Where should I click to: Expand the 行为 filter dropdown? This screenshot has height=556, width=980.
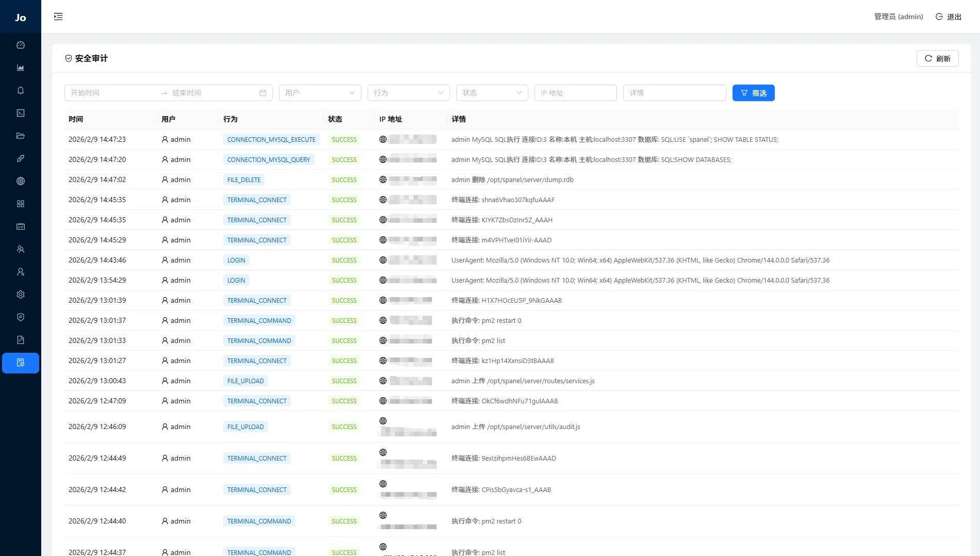408,93
